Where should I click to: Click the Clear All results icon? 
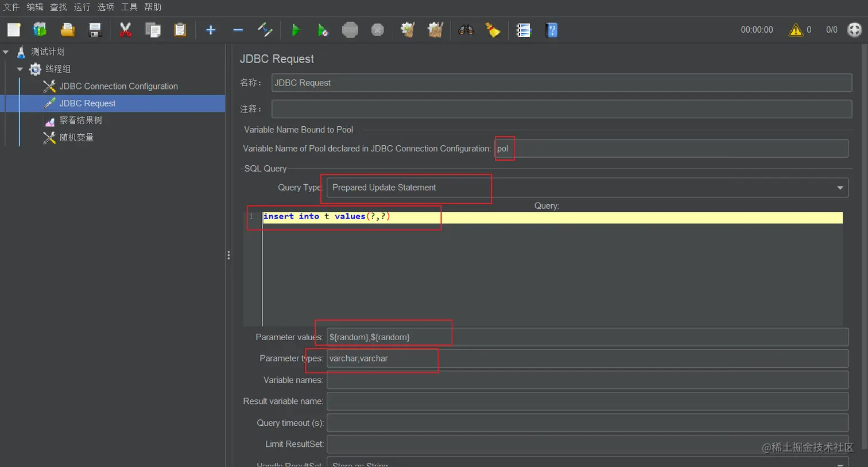tap(435, 30)
